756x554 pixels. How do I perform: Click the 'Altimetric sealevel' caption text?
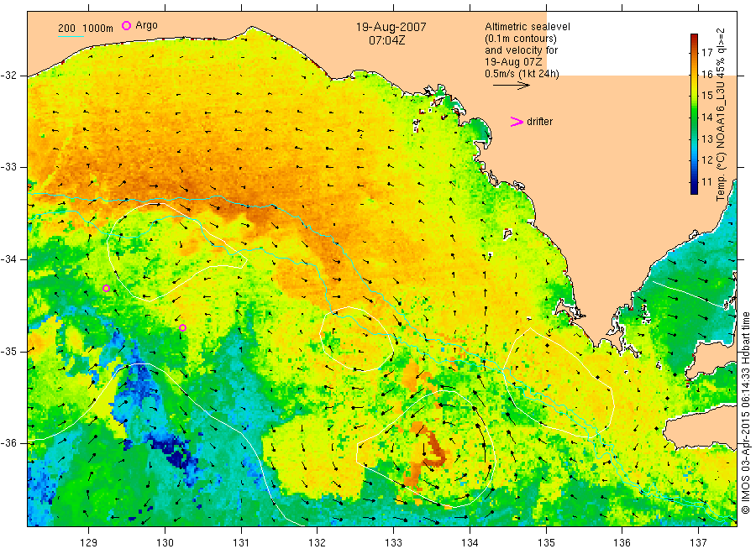pos(527,27)
